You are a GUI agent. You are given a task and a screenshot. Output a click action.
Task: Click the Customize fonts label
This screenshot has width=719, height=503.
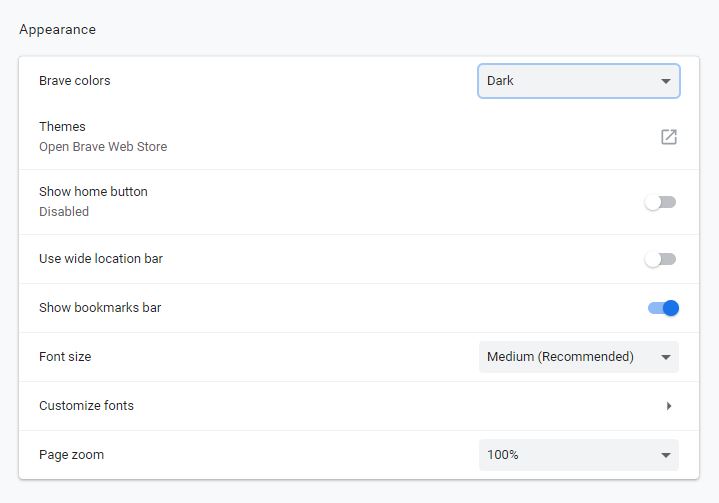point(86,406)
